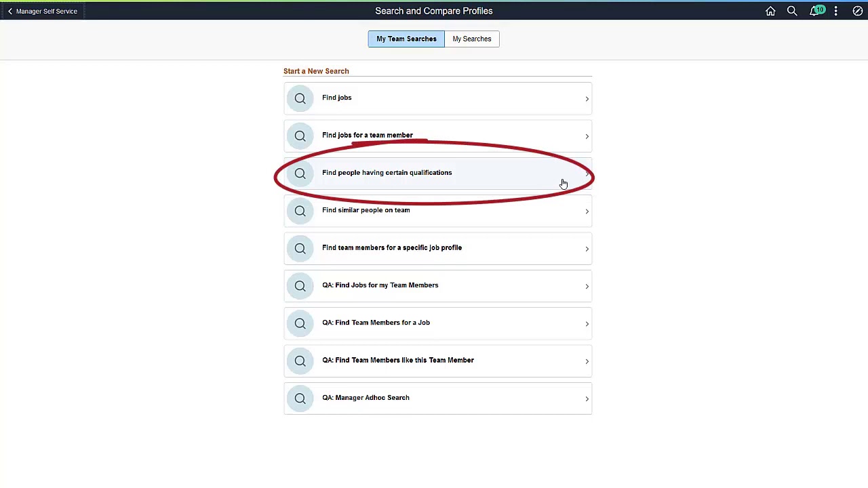Viewport: 868px width, 488px height.
Task: Click search icon beside Find similar people on team
Action: click(x=300, y=211)
